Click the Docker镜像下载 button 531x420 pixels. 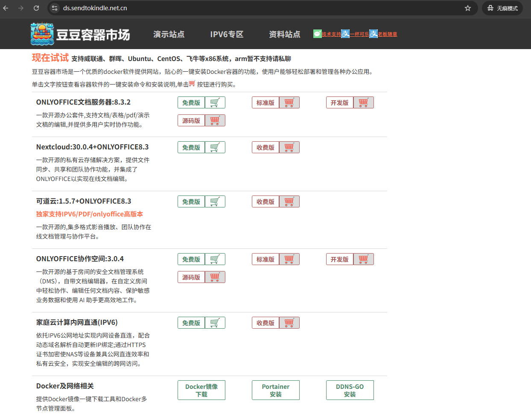(201, 390)
